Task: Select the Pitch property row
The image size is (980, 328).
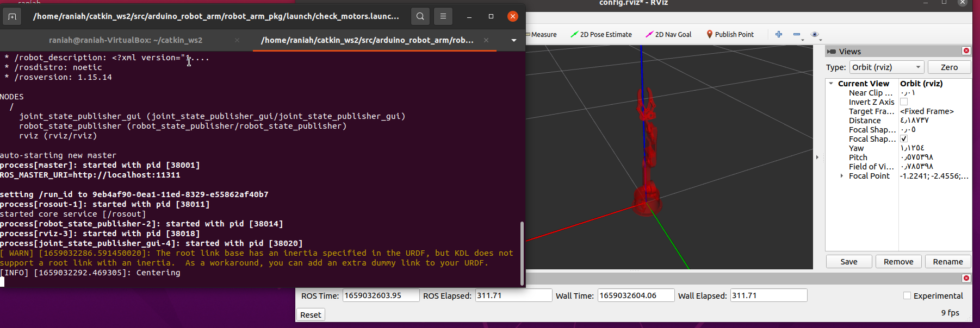Action: coord(898,157)
